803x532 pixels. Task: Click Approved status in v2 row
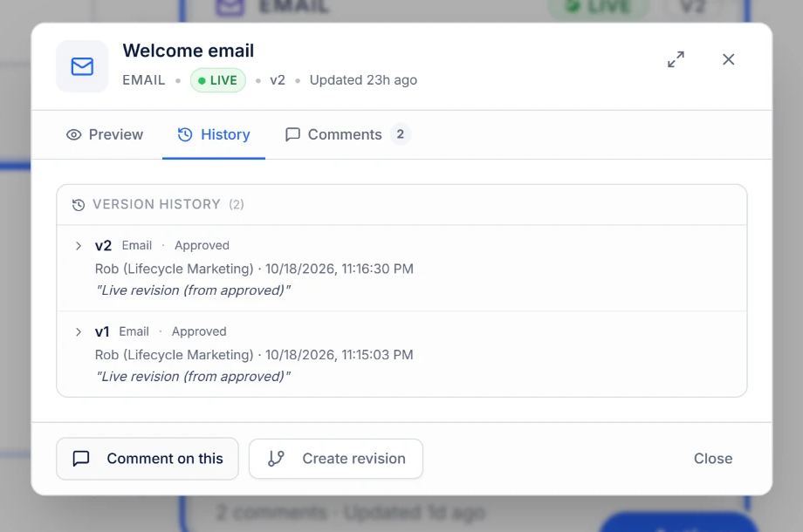point(202,246)
